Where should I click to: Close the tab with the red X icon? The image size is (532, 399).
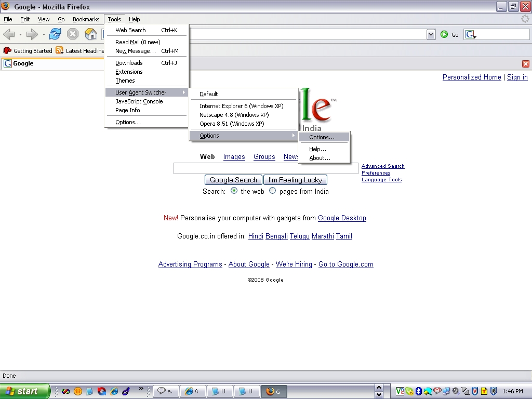tap(526, 64)
